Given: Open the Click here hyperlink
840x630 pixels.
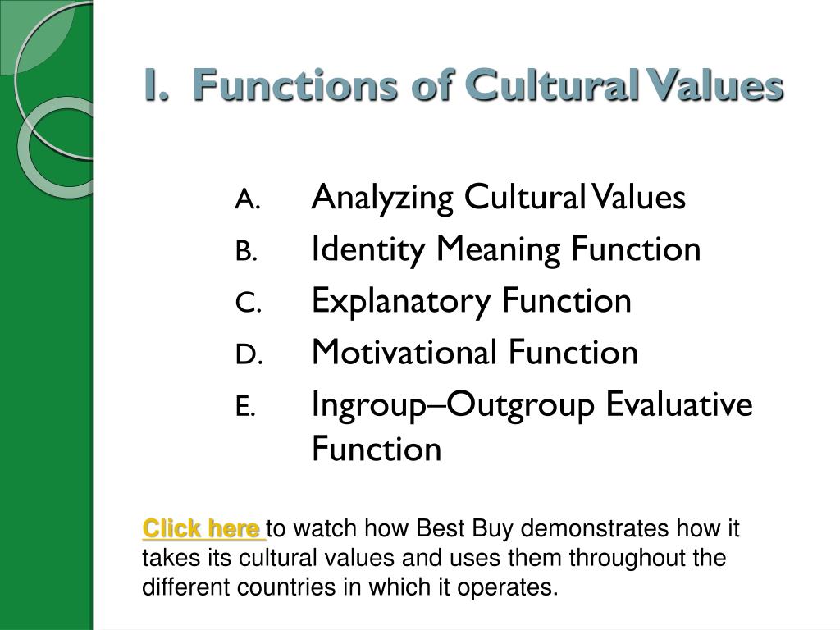Looking at the screenshot, I should [x=202, y=529].
